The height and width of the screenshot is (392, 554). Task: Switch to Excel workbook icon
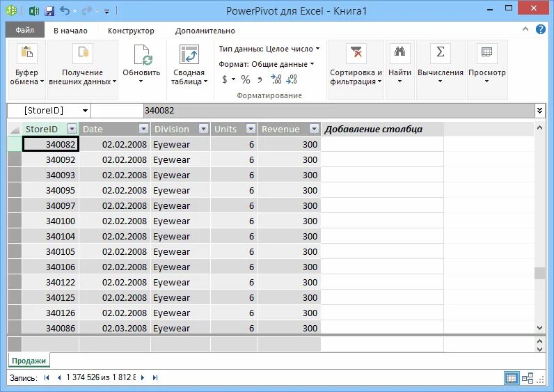click(34, 11)
